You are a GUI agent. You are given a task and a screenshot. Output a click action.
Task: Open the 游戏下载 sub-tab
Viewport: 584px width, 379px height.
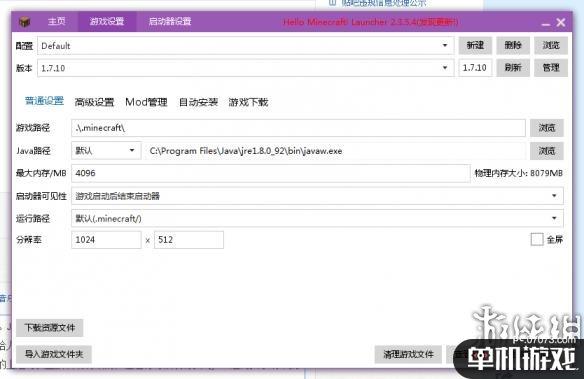248,102
